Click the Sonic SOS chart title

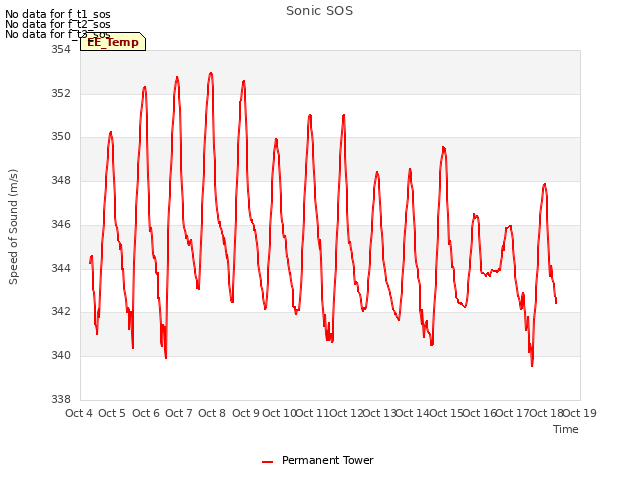click(x=319, y=11)
